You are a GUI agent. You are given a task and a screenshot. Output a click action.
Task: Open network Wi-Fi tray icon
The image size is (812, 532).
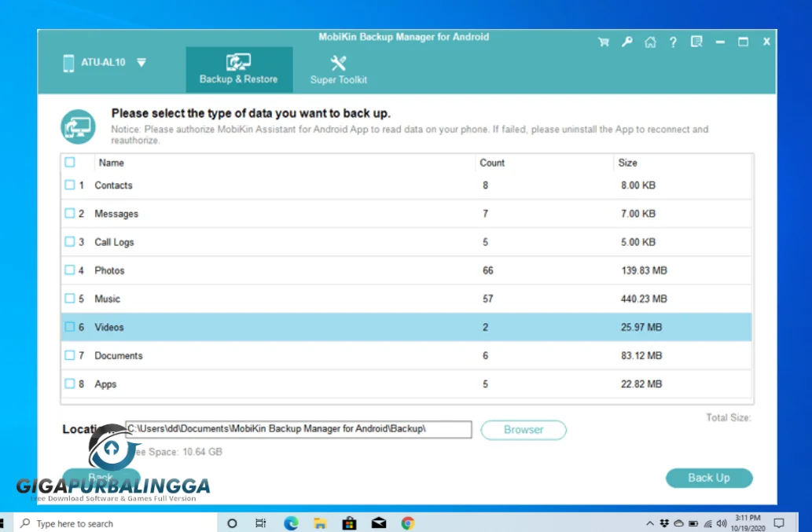708,523
